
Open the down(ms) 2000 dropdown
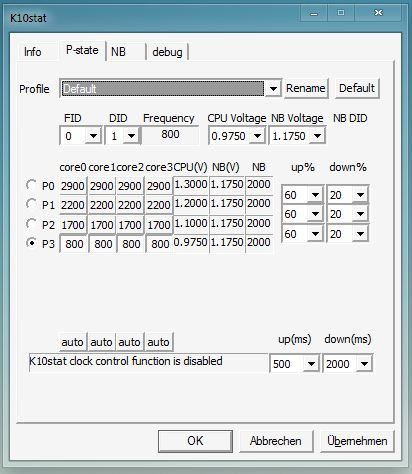364,363
